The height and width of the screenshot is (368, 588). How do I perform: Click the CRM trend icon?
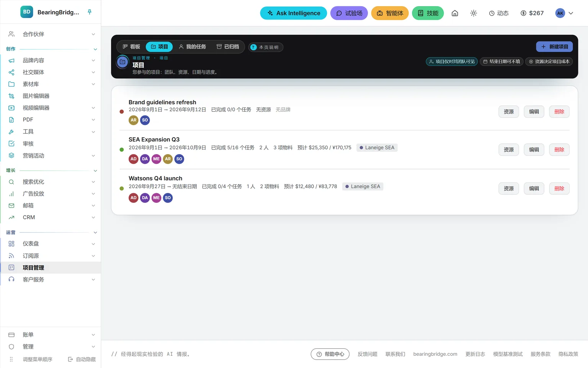pyautogui.click(x=11, y=217)
